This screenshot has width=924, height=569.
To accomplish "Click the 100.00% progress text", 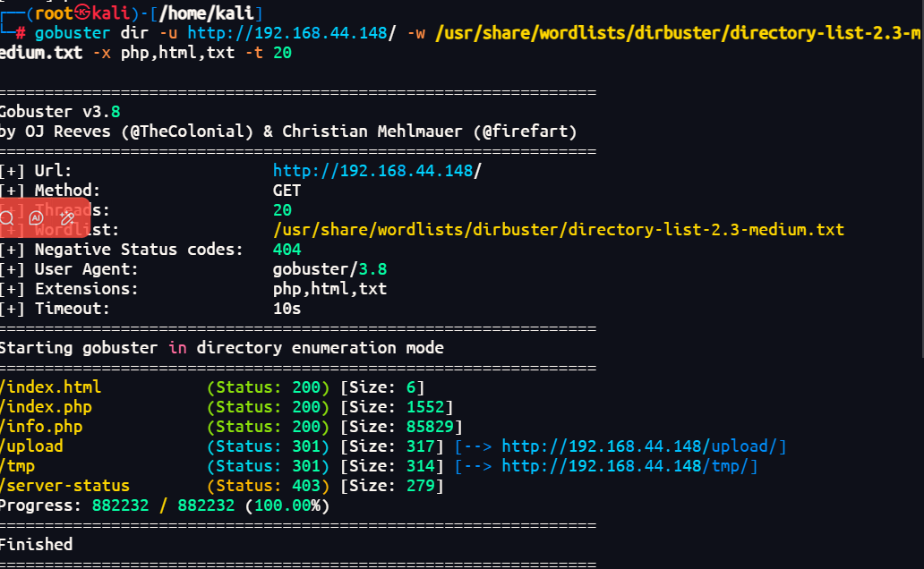I will 287,505.
